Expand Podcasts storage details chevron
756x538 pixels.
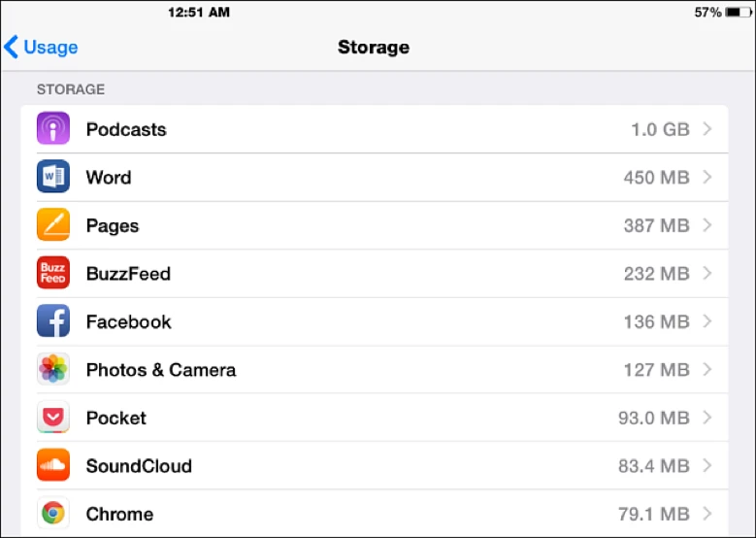(x=707, y=129)
